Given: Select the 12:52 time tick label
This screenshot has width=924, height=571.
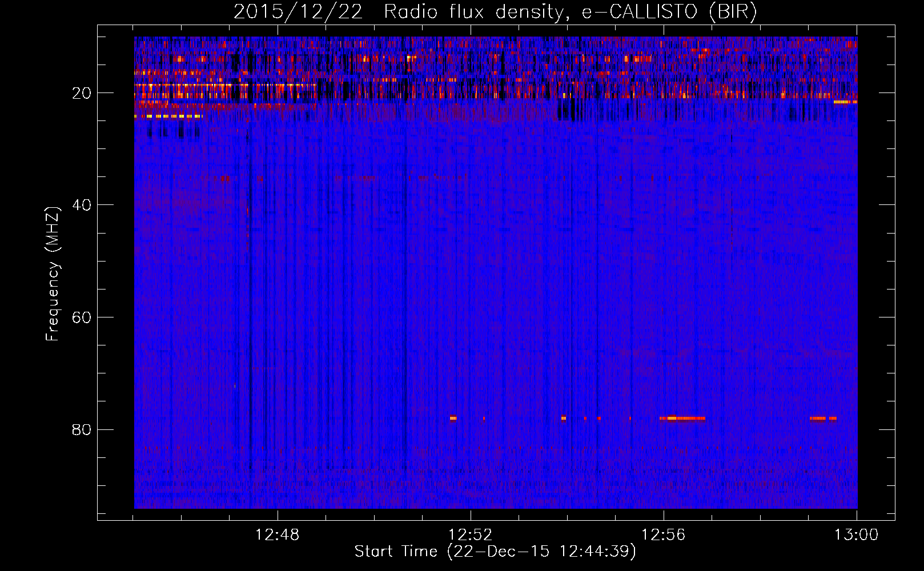Looking at the screenshot, I should (x=471, y=535).
